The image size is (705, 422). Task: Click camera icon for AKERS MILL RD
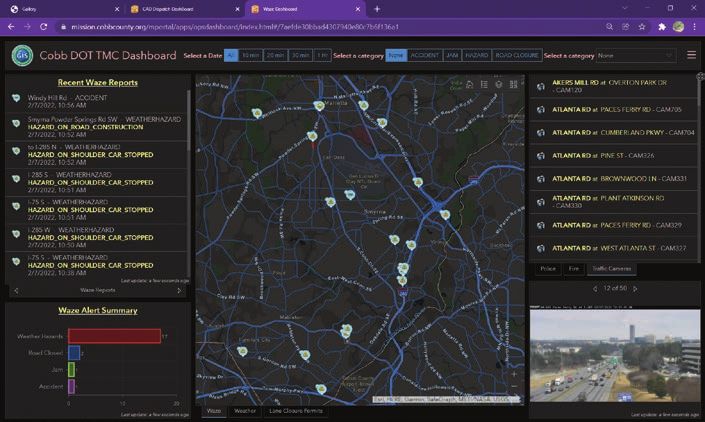click(x=541, y=86)
